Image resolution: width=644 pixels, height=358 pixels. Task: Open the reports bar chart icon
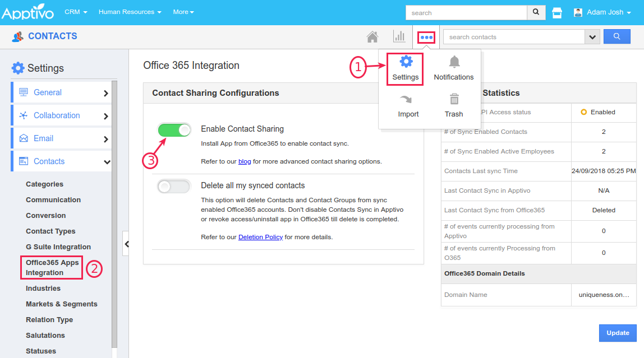[x=399, y=36]
